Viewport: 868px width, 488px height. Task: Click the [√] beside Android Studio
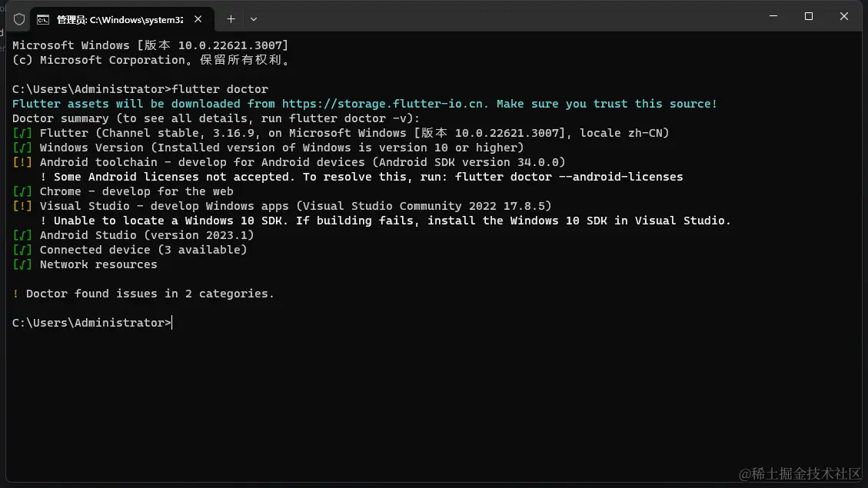(x=21, y=234)
